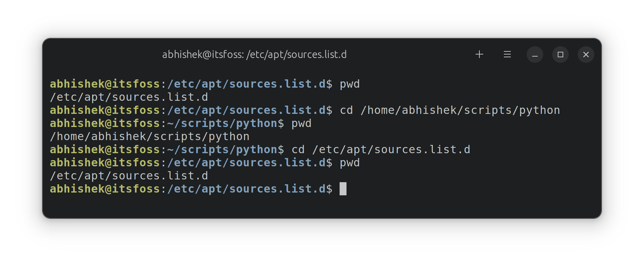
Task: Click the first /etc/apt/sources.list.d output line
Action: (129, 97)
